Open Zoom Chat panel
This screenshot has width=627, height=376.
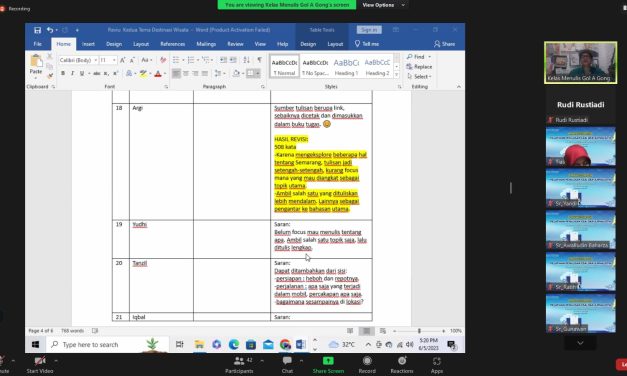tap(287, 365)
